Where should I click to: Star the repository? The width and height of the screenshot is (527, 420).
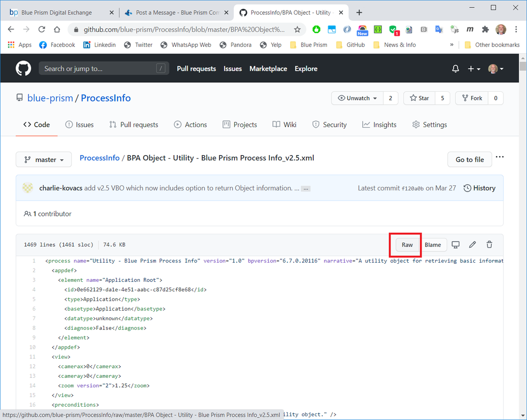pyautogui.click(x=419, y=98)
